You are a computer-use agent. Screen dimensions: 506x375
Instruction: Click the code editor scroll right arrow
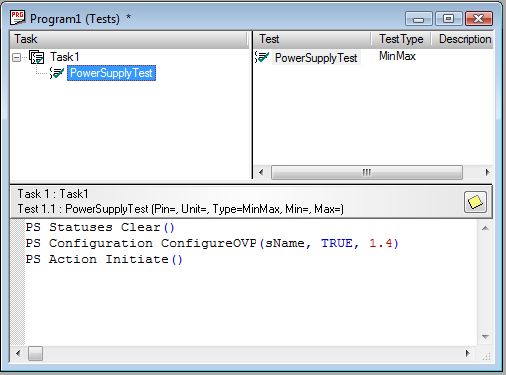click(x=468, y=353)
